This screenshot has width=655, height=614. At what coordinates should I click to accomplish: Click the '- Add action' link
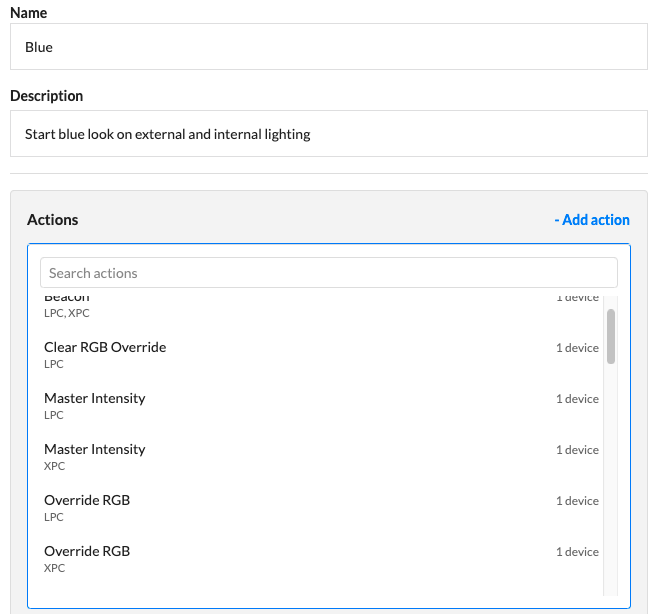[x=592, y=220]
